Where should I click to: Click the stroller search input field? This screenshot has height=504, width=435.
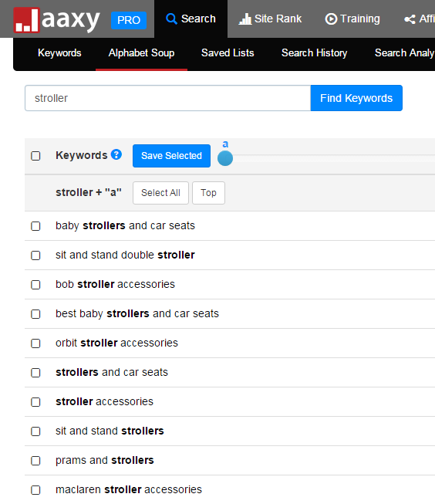(167, 98)
